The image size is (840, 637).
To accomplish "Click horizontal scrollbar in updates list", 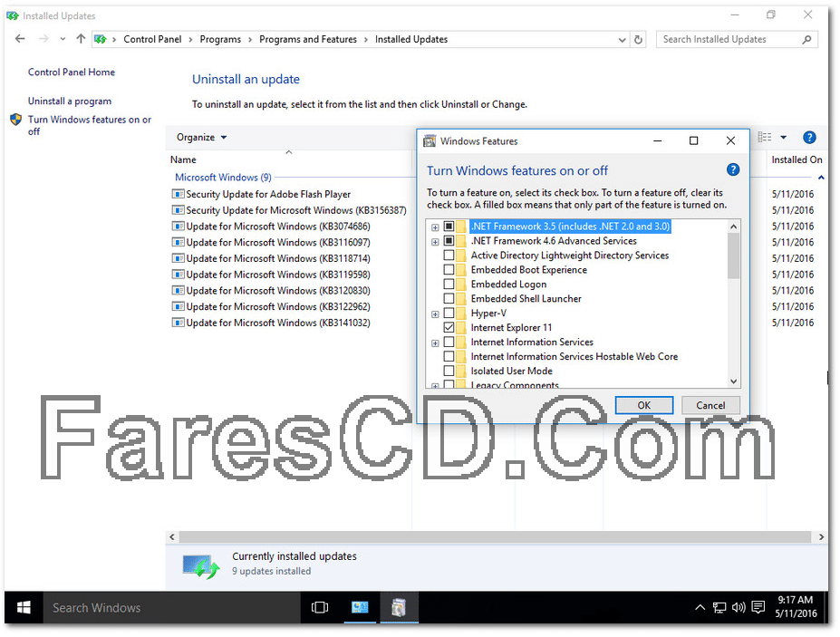I will [x=495, y=536].
